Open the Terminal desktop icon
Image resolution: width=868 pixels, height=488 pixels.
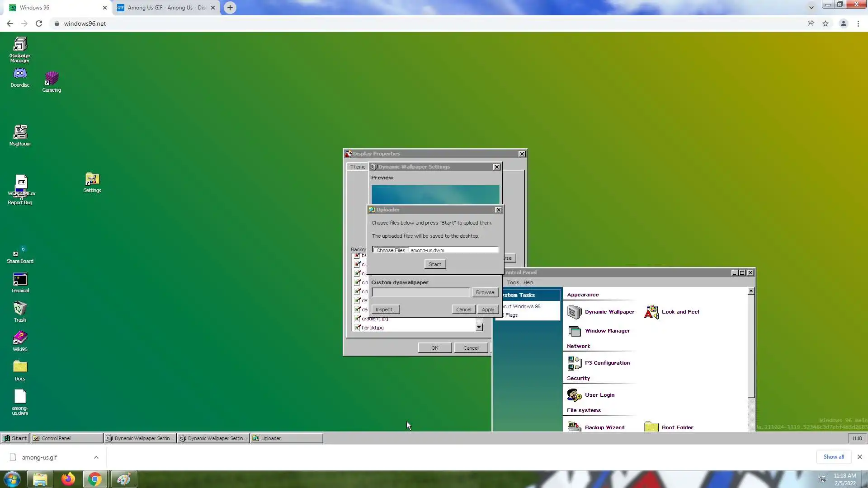pos(20,280)
